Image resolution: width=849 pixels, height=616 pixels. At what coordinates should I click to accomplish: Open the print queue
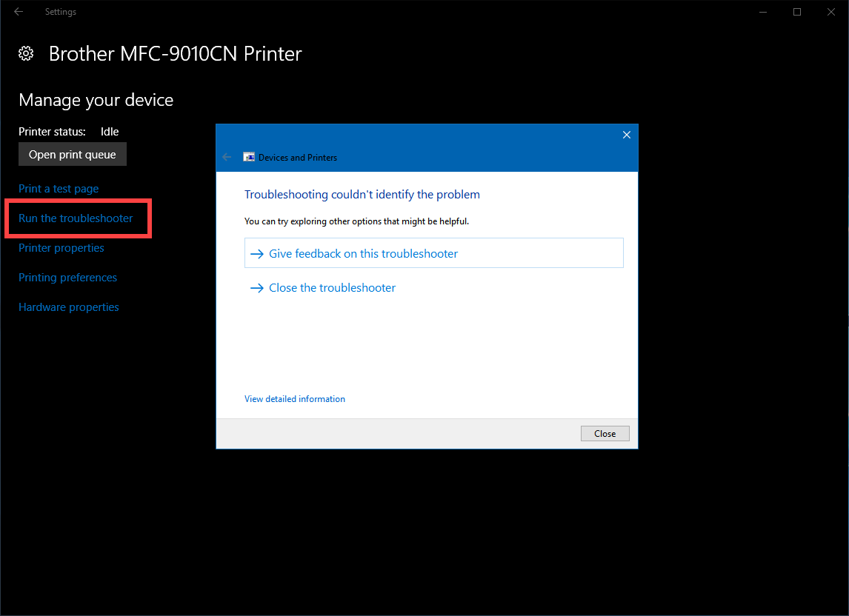point(72,155)
